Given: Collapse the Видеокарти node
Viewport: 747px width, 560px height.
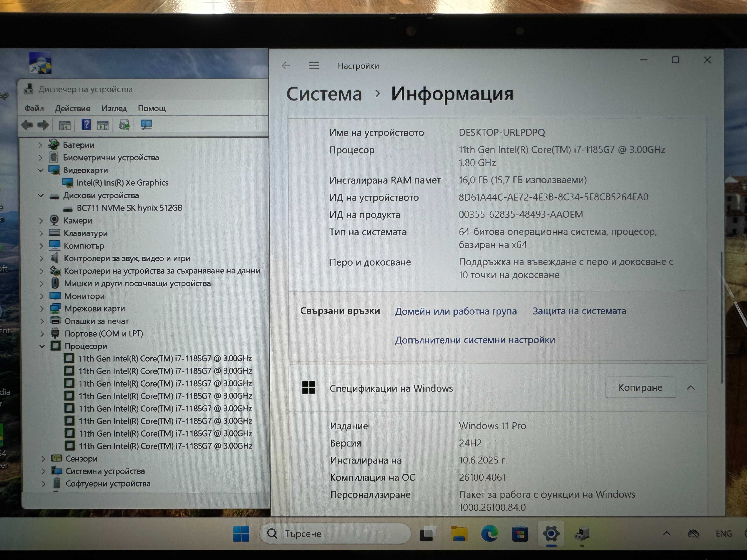Looking at the screenshot, I should (40, 170).
